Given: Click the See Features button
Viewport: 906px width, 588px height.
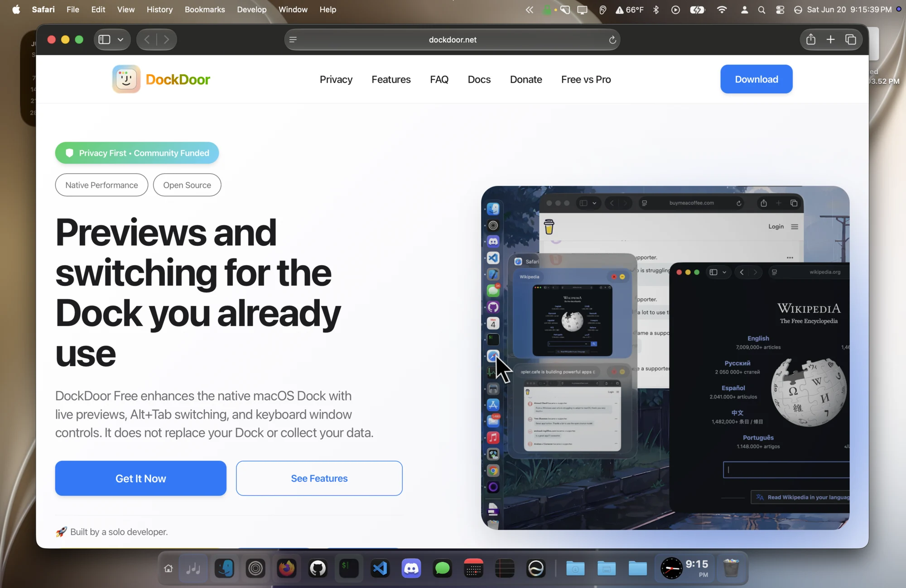Looking at the screenshot, I should [319, 478].
